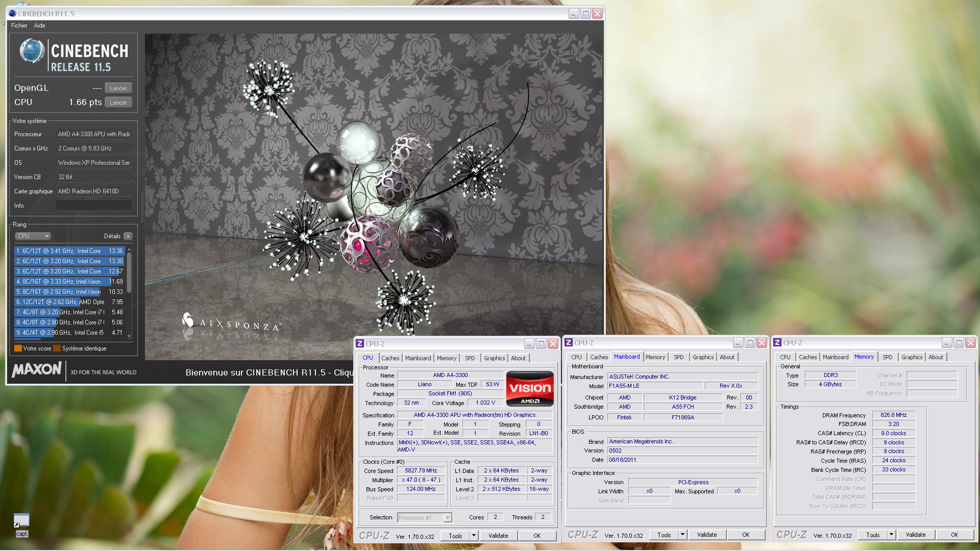Click the MAXON logo
The width and height of the screenshot is (980, 551).
coord(37,369)
